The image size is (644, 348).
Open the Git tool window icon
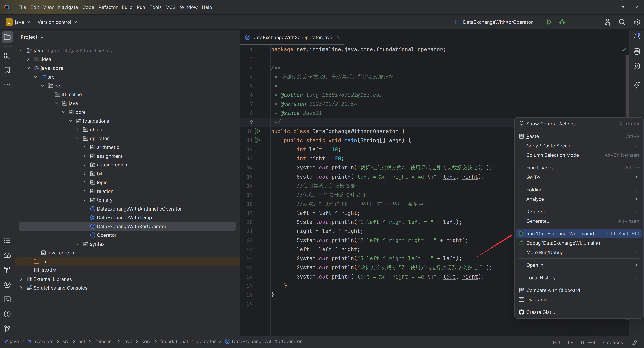click(7, 329)
